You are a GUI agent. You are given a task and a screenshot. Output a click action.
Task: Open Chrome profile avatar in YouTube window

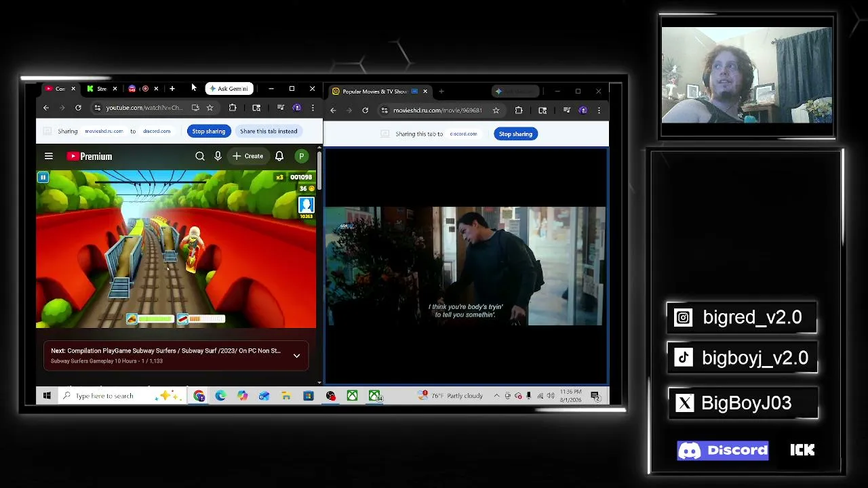coord(296,108)
